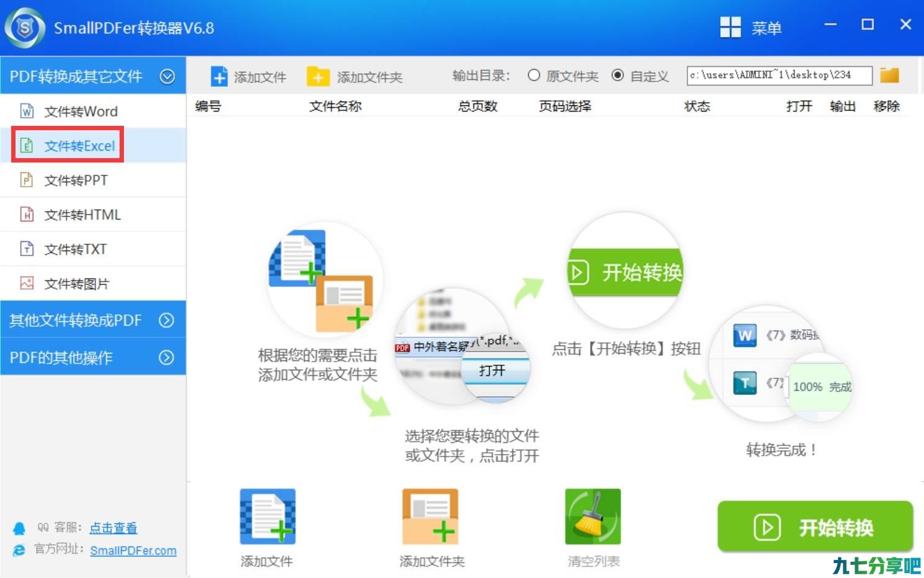The image size is (924, 578).
Task: Choose 文件转Word conversion option
Action: pyautogui.click(x=93, y=111)
